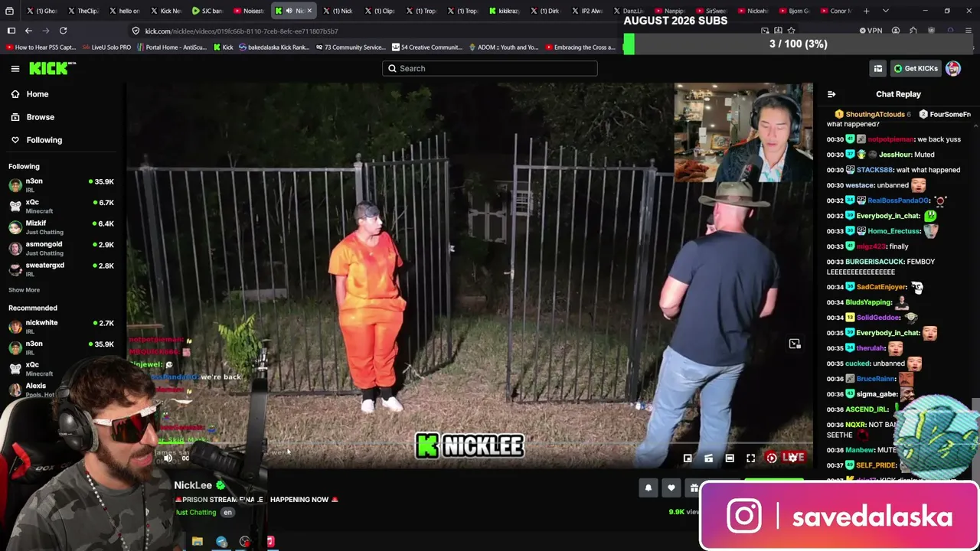Toggle theater mode on the video player
980x551 pixels.
tap(730, 458)
